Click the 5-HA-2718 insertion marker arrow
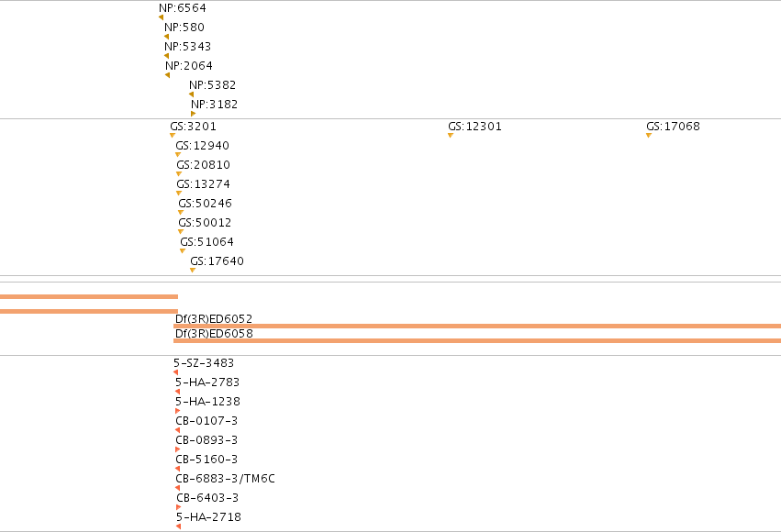This screenshot has height=532, width=781. tap(178, 526)
